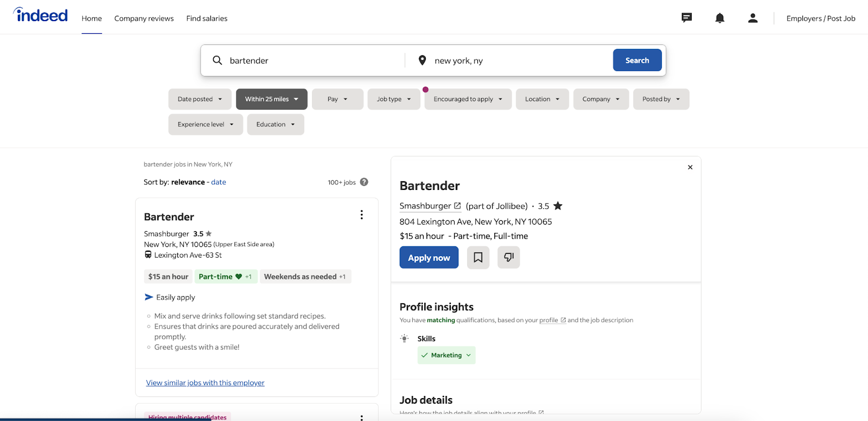This screenshot has height=421, width=868.
Task: Open View similar jobs with this employer
Action: tap(205, 383)
